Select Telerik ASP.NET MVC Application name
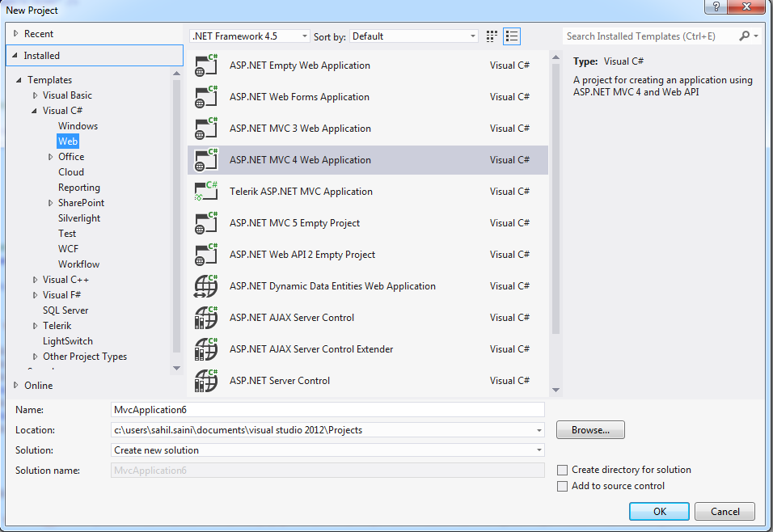This screenshot has height=532, width=773. [x=302, y=192]
